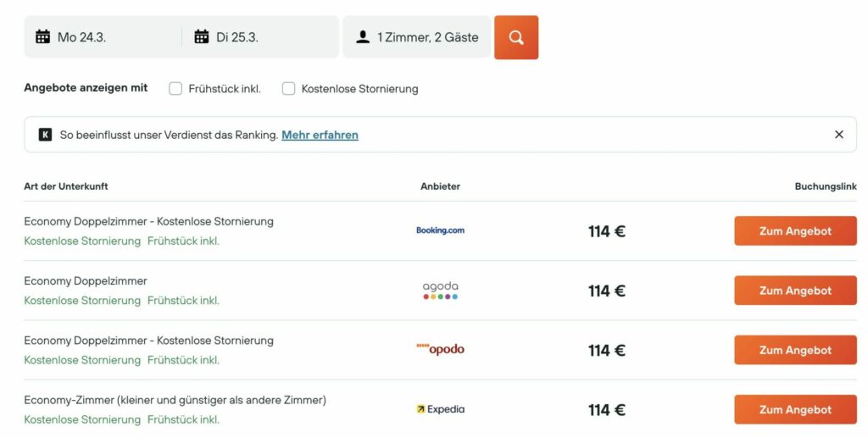Screen dimensions: 868x438
Task: Click the guest person icon
Action: coord(363,37)
